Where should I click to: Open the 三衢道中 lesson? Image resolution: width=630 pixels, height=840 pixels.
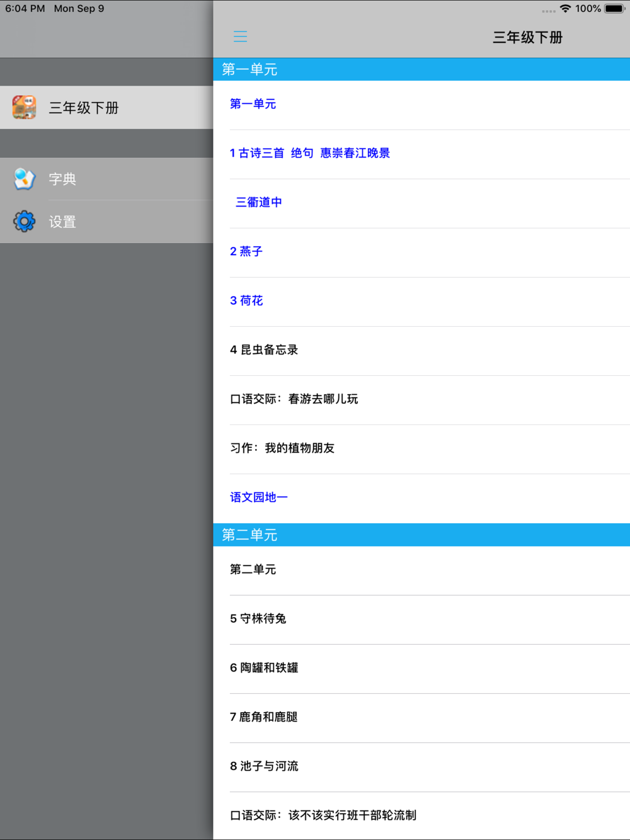pos(421,203)
